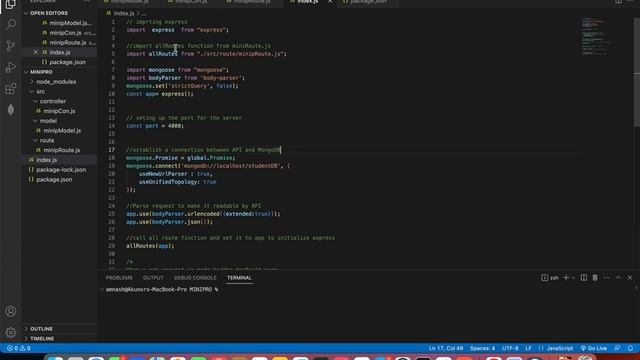The width and height of the screenshot is (640, 360).
Task: Open terminal panel more actions ellipsis
Action: tap(607, 278)
